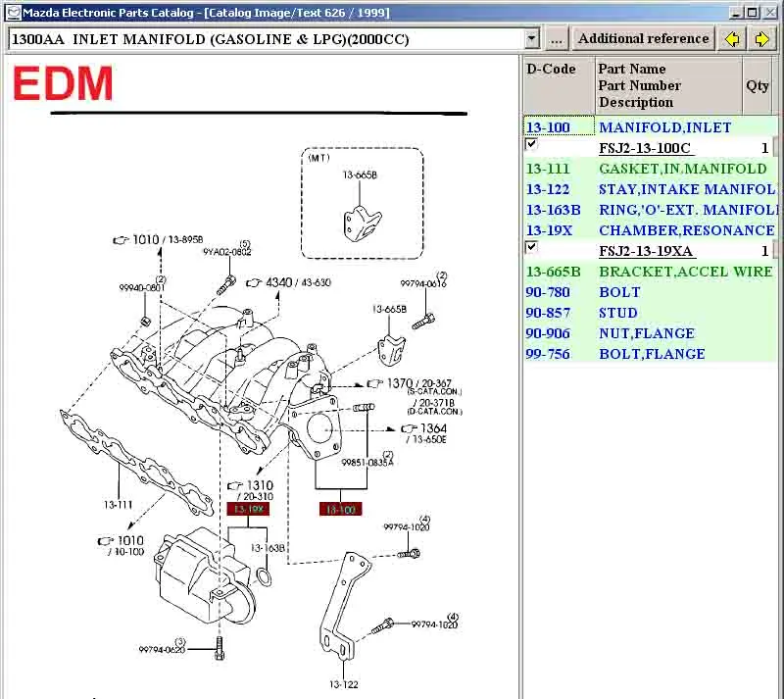Follow the 1010 / 13-895B reference pointer
Image resolution: width=784 pixels, height=699 pixels.
[x=158, y=239]
